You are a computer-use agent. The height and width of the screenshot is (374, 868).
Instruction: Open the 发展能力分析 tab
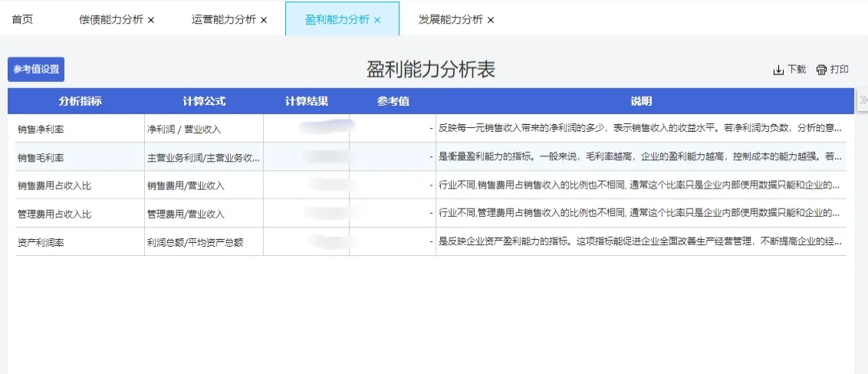click(x=451, y=19)
